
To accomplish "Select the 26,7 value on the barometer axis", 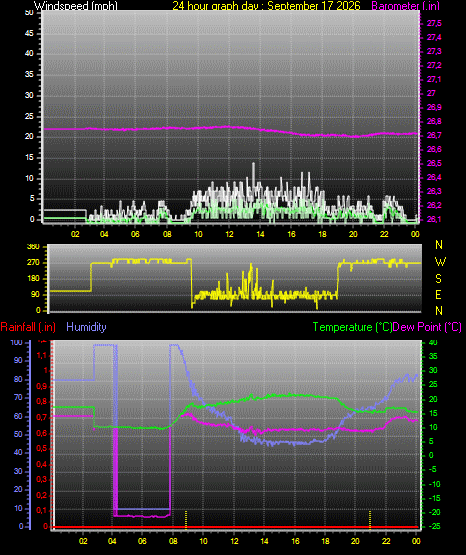I will (x=434, y=136).
